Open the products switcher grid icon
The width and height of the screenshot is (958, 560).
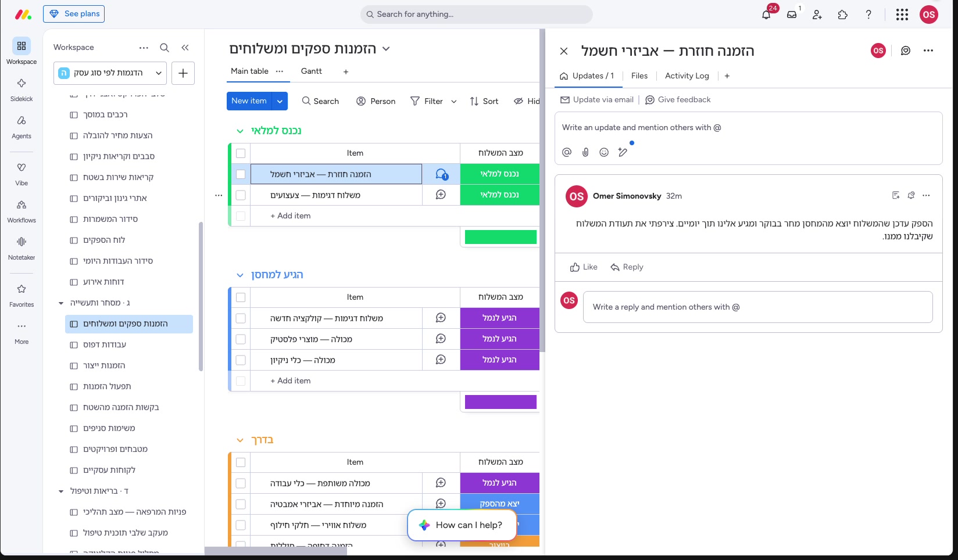pos(902,15)
